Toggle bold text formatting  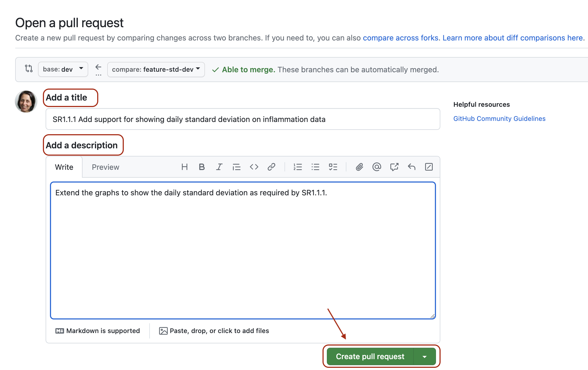point(202,167)
